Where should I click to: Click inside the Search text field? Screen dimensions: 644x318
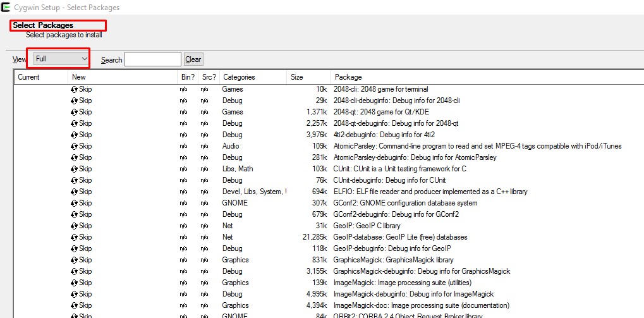(x=152, y=59)
